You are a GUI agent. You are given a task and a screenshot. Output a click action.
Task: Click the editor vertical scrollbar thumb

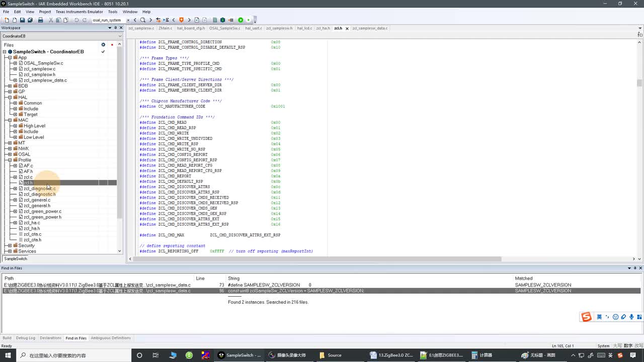(x=639, y=83)
